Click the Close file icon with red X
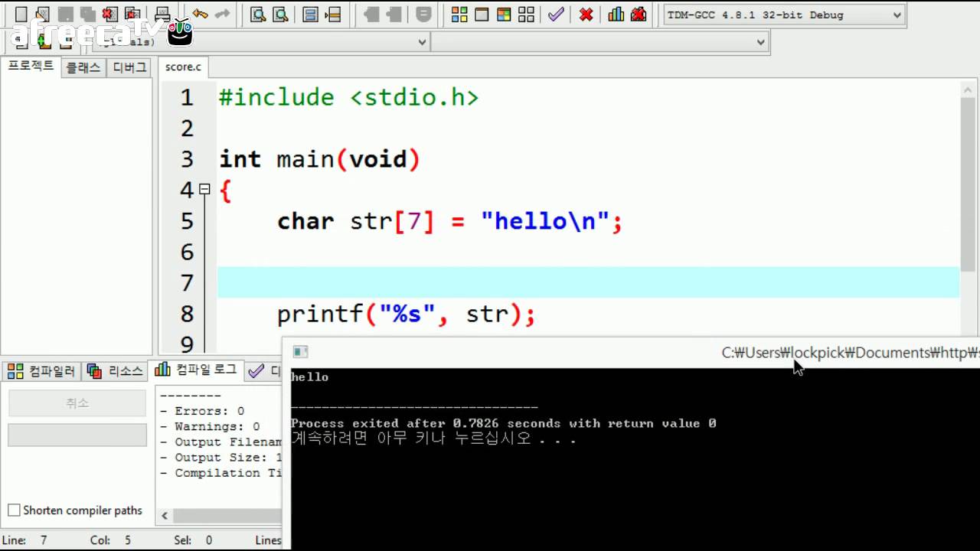The width and height of the screenshot is (980, 551). coord(110,14)
